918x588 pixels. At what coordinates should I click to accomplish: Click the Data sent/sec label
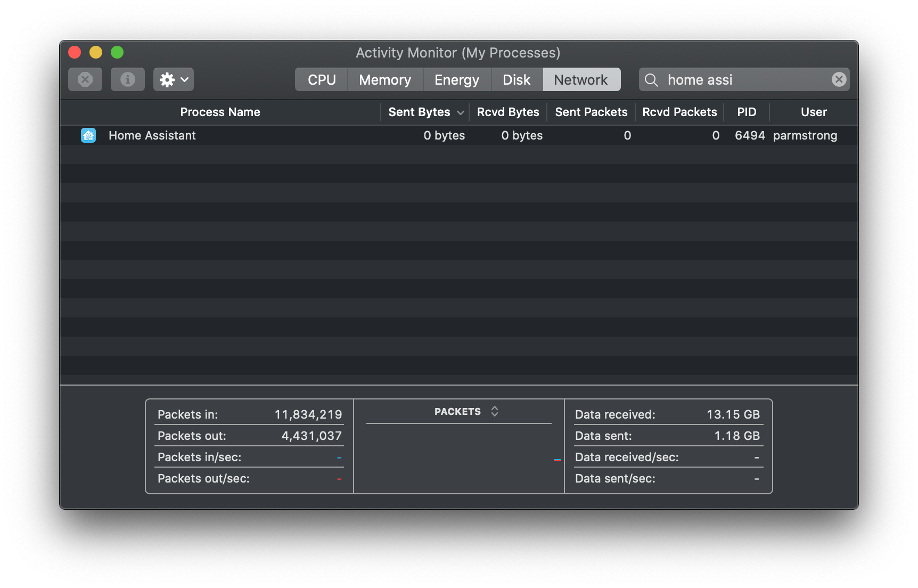615,478
